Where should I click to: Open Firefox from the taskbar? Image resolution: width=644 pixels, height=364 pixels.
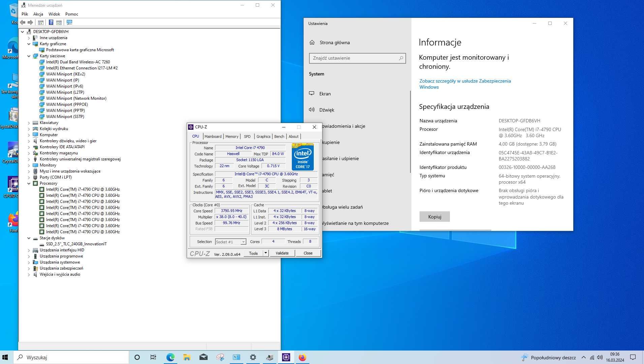pos(302,357)
